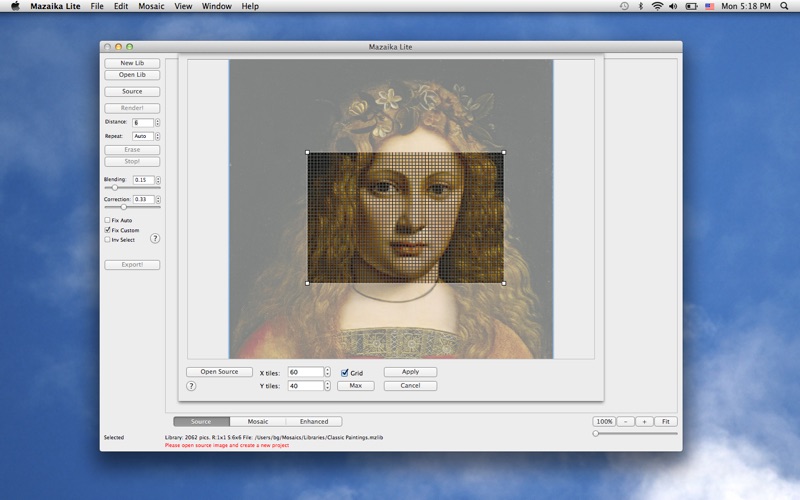Switch to the Enhanced tab

314,421
